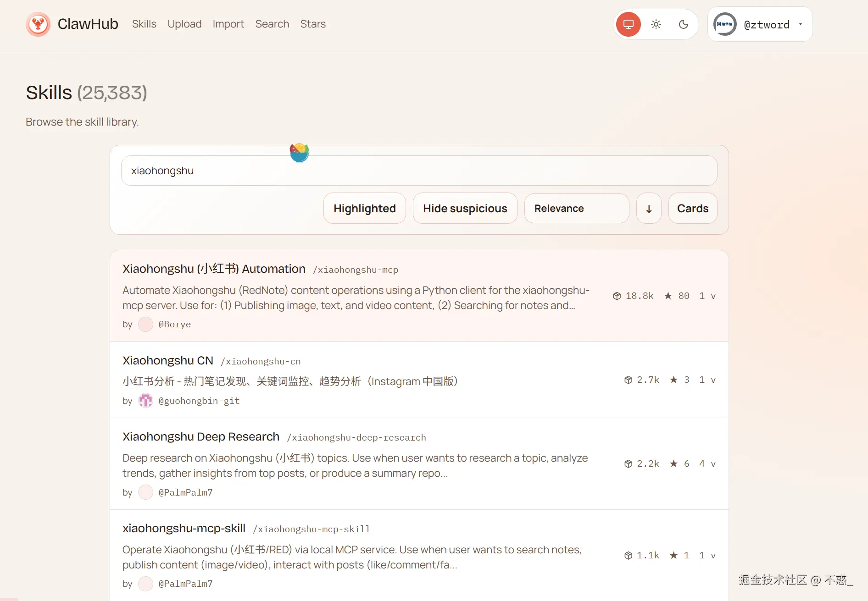This screenshot has width=868, height=601.
Task: Toggle sort direction arrow button
Action: 649,208
